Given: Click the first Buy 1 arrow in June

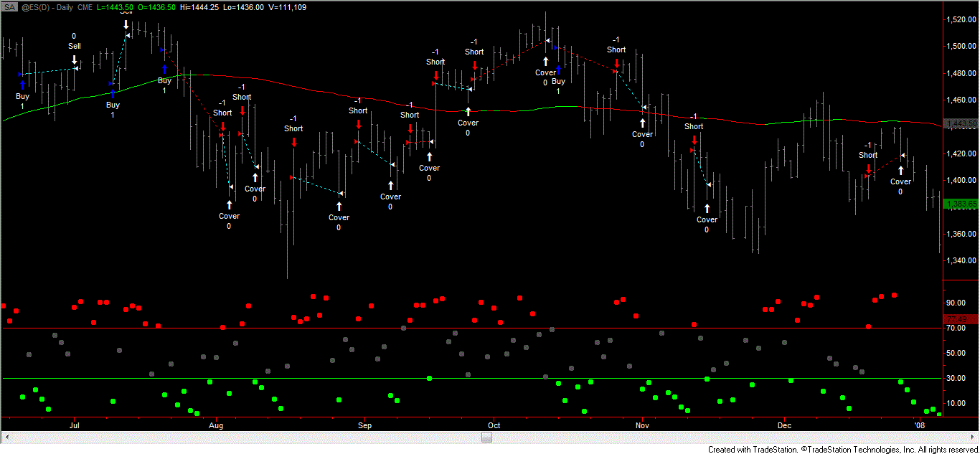Looking at the screenshot, I should click(22, 85).
